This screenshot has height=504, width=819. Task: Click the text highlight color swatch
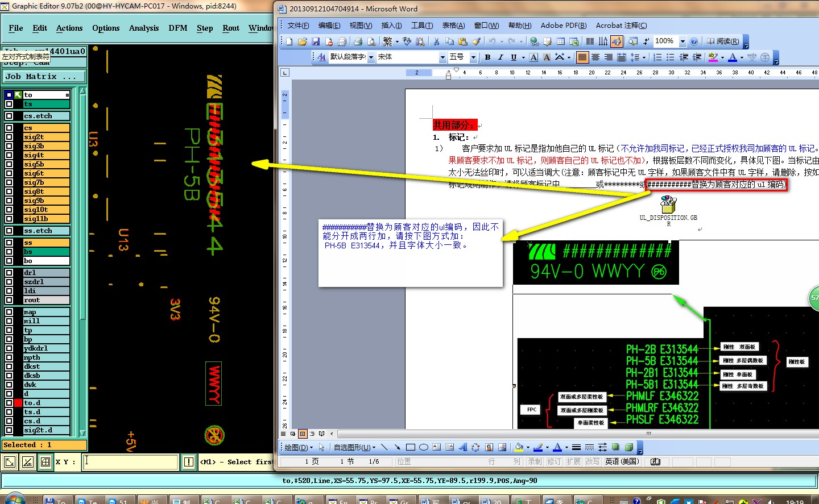[713, 57]
